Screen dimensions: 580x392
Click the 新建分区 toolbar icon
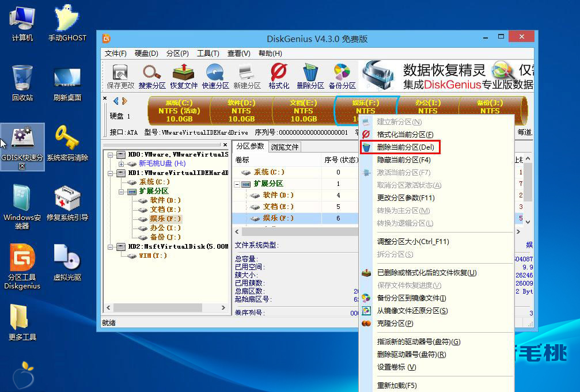point(247,77)
